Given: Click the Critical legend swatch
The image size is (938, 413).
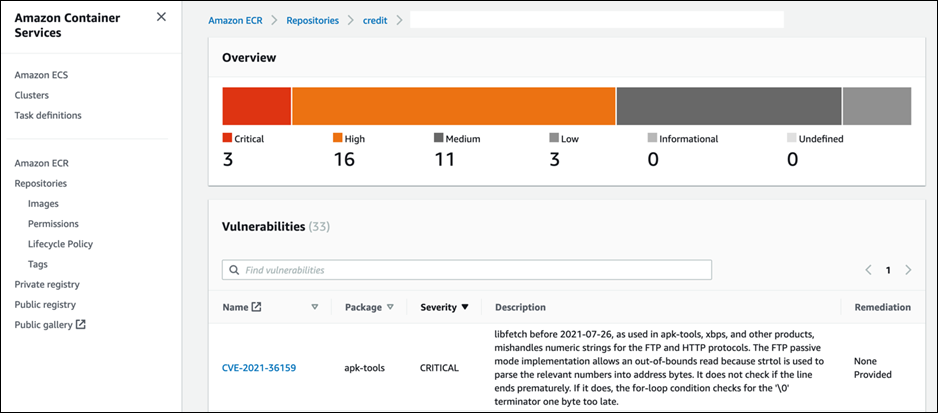Looking at the screenshot, I should tap(227, 138).
